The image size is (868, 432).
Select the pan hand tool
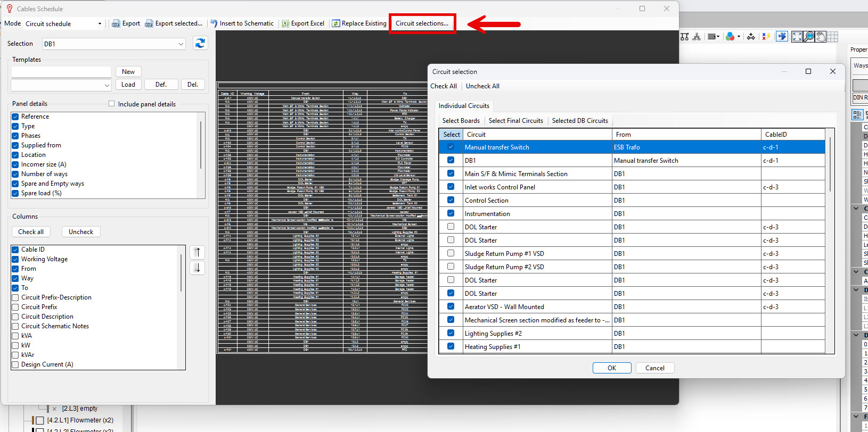(x=821, y=37)
